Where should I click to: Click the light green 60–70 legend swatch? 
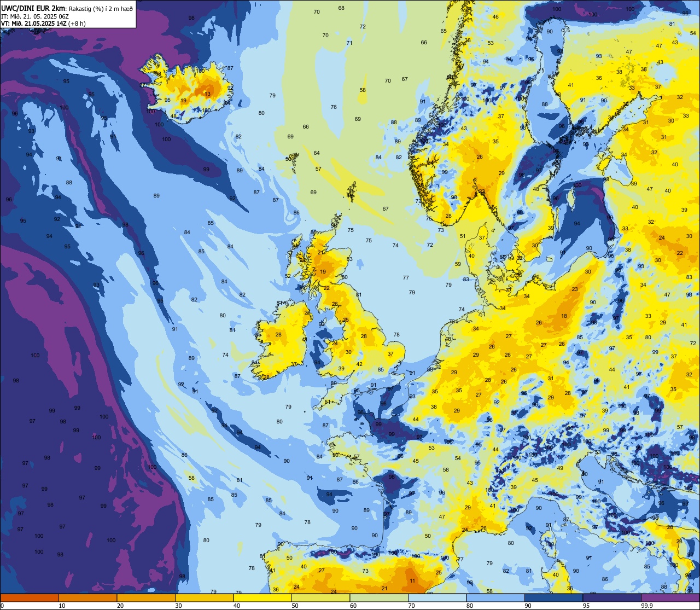(x=379, y=597)
